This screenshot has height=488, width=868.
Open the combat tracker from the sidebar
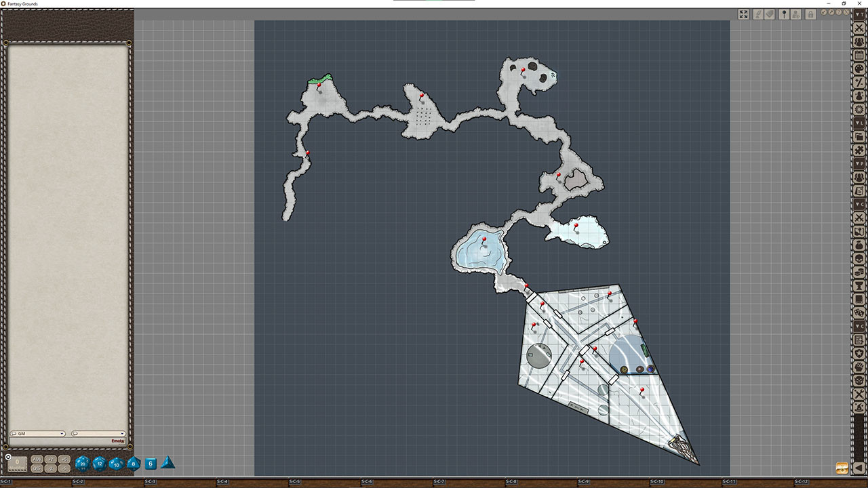(x=859, y=28)
